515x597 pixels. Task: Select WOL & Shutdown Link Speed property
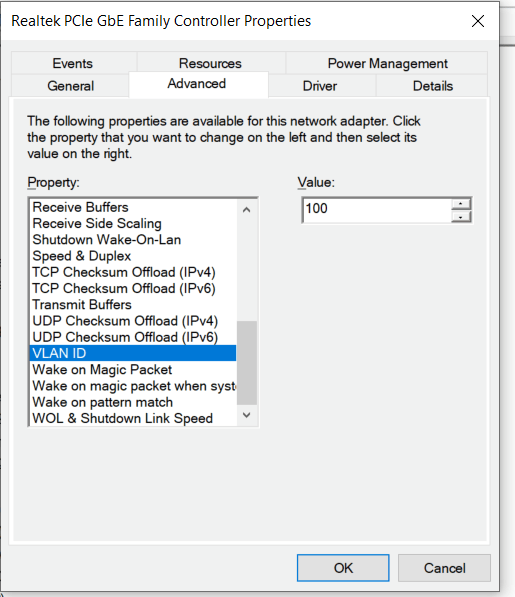click(133, 418)
